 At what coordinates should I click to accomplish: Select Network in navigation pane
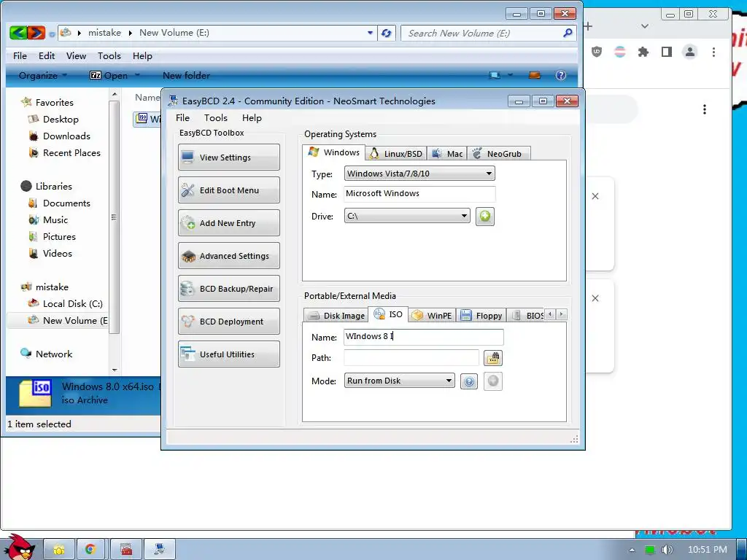54,354
